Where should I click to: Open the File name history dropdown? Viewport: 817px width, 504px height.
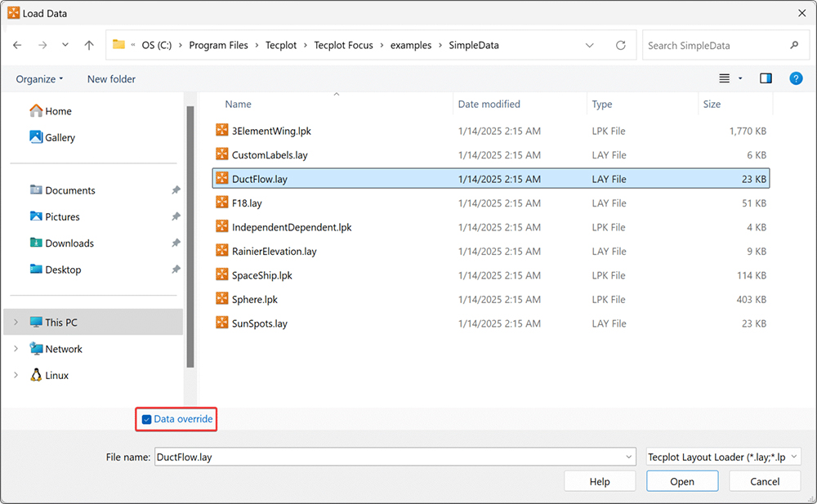(628, 457)
